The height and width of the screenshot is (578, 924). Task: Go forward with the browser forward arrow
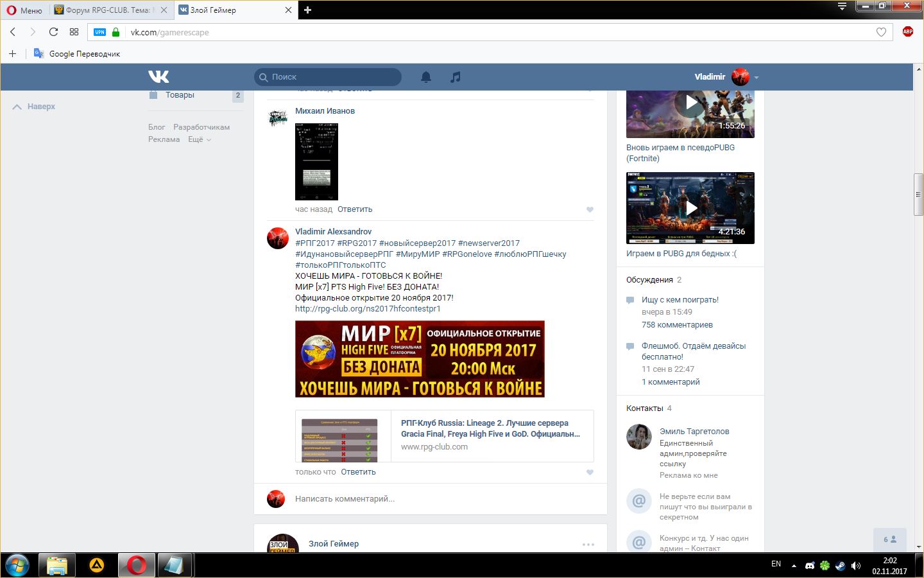tap(33, 31)
